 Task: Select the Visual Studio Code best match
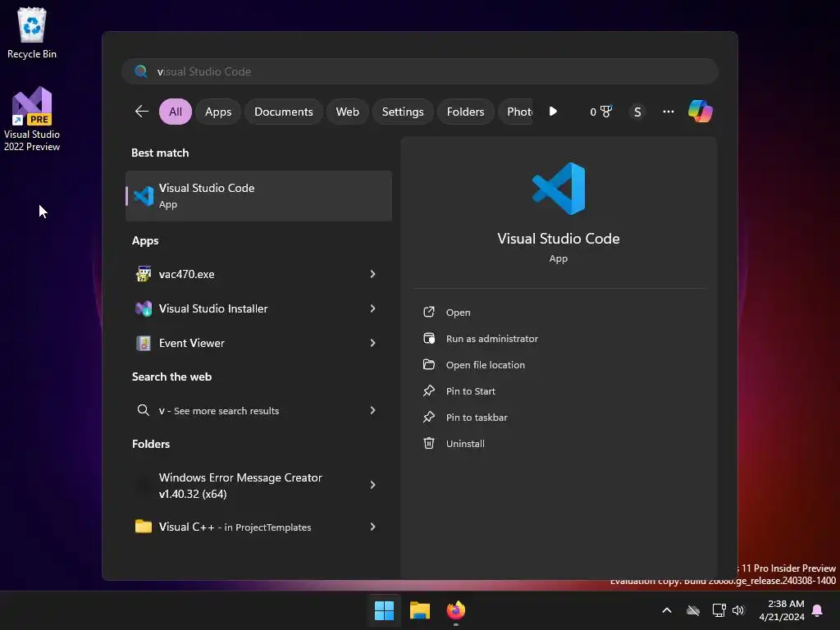(258, 196)
